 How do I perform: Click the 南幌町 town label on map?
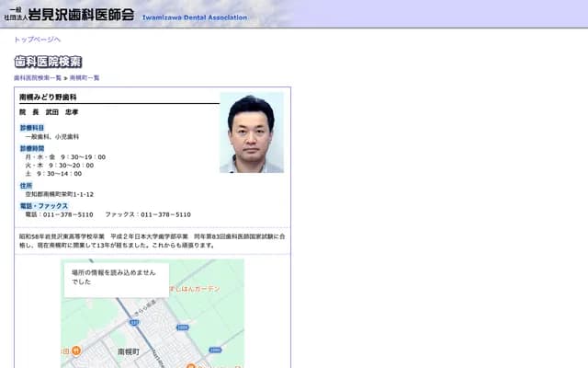click(129, 351)
